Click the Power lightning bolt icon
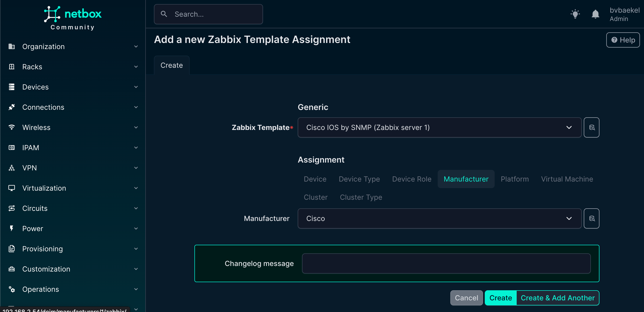The image size is (644, 312). coord(12,229)
